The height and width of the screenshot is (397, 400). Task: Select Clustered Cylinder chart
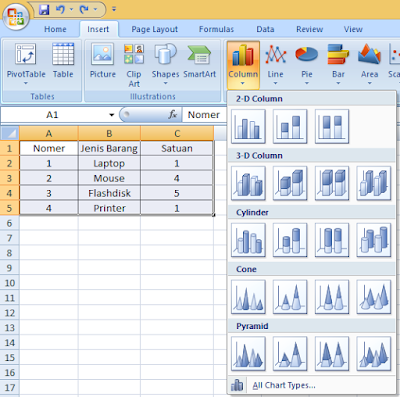click(x=248, y=240)
